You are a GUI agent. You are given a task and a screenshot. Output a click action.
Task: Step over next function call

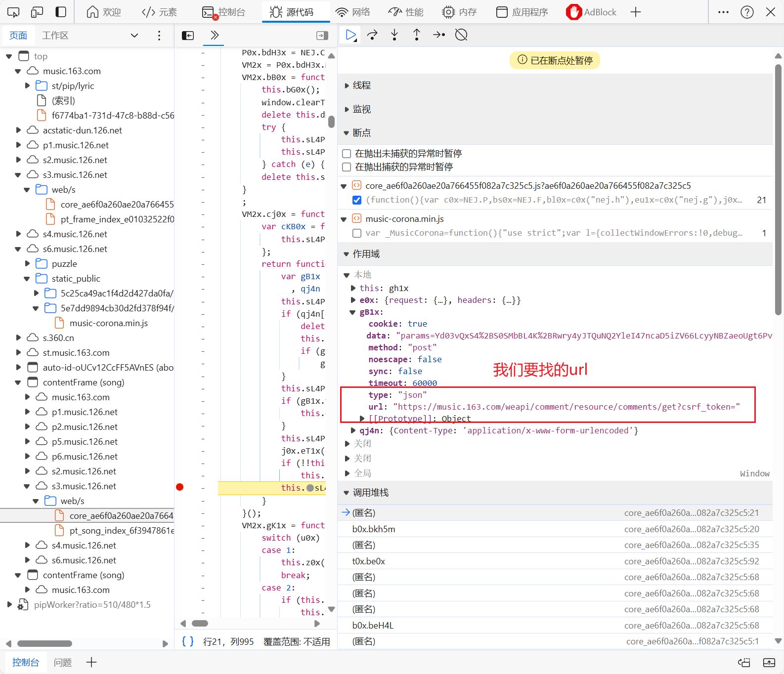(373, 35)
